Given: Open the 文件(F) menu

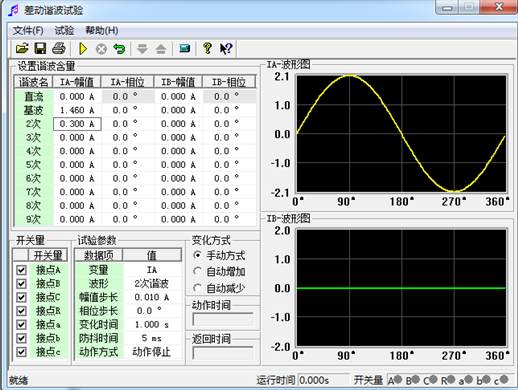Looking at the screenshot, I should click(x=28, y=31).
